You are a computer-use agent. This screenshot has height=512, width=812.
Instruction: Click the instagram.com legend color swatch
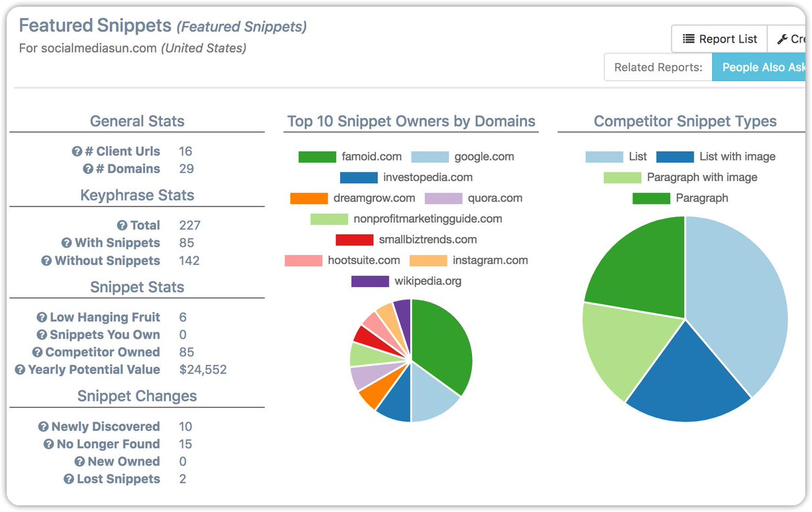pyautogui.click(x=429, y=260)
